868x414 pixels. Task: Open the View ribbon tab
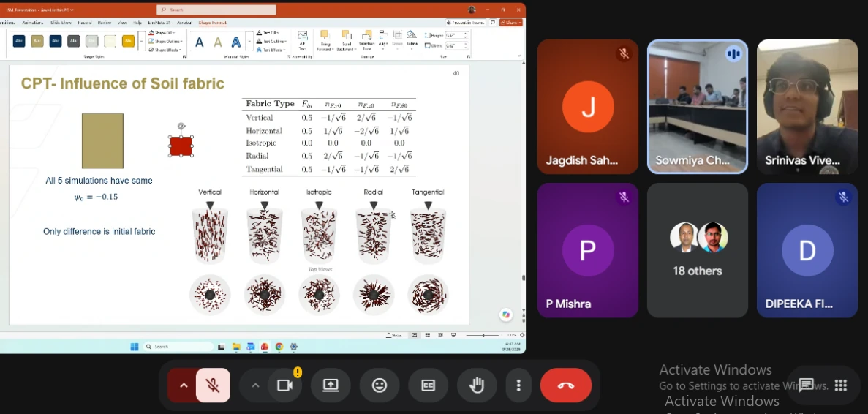(x=122, y=23)
